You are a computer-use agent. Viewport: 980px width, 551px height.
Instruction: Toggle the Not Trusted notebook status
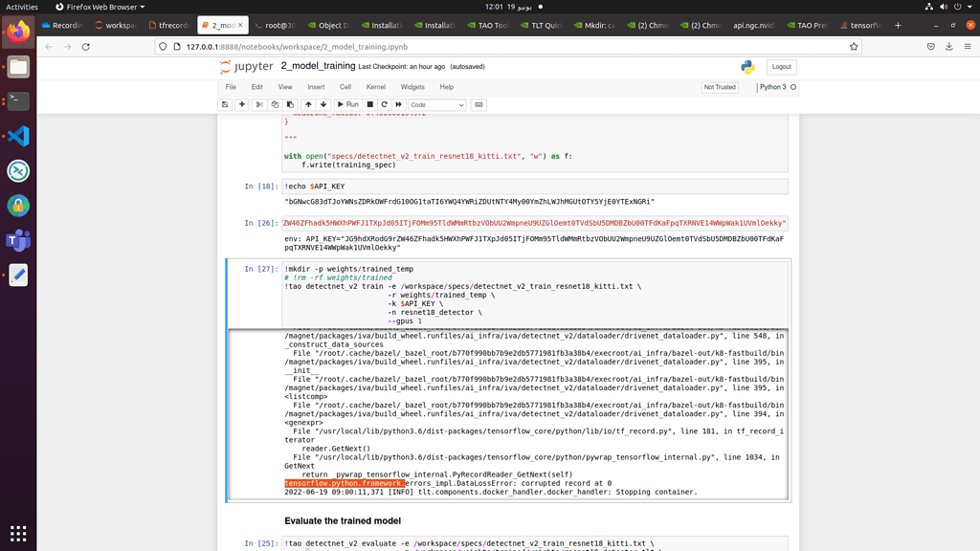[720, 87]
